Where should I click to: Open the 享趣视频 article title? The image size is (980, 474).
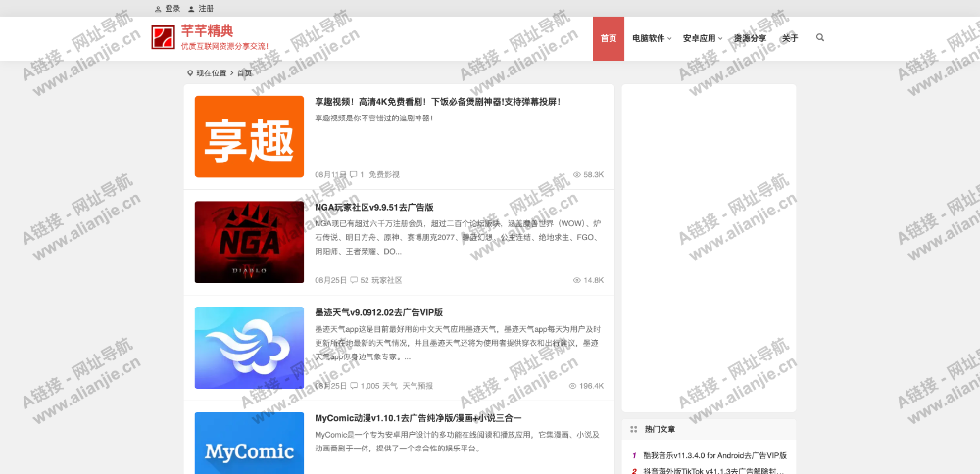[437, 101]
